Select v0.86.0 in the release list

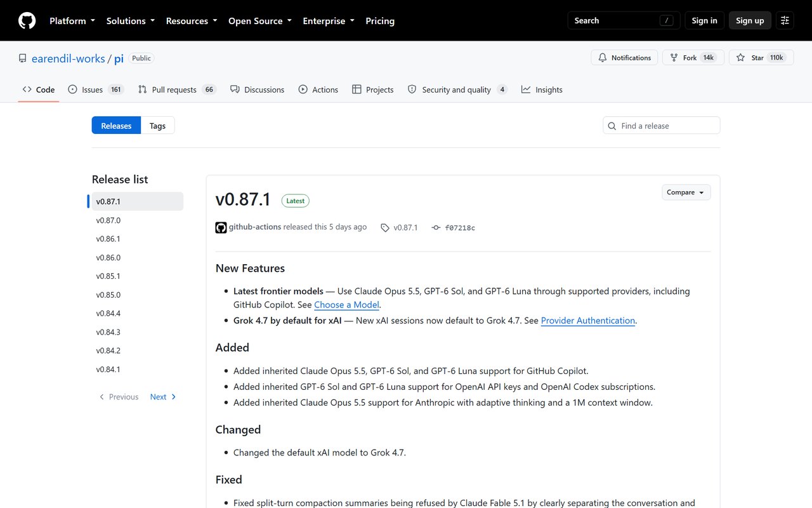[138, 258]
